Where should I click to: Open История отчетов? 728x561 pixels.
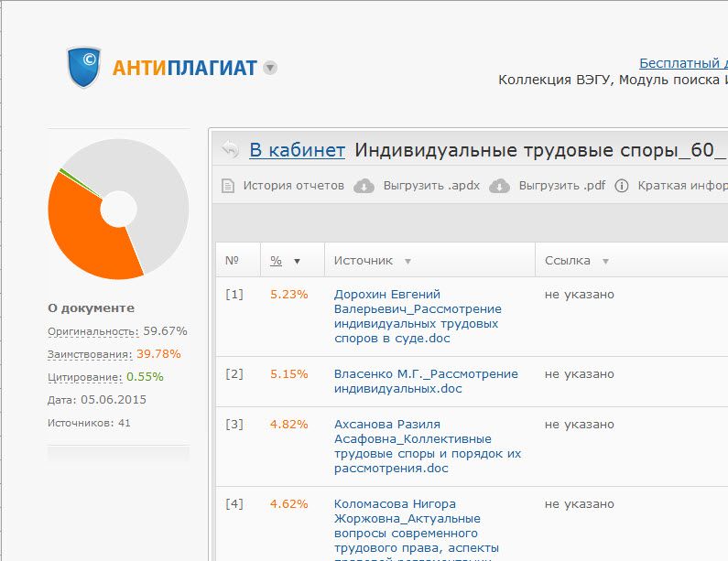tap(293, 186)
